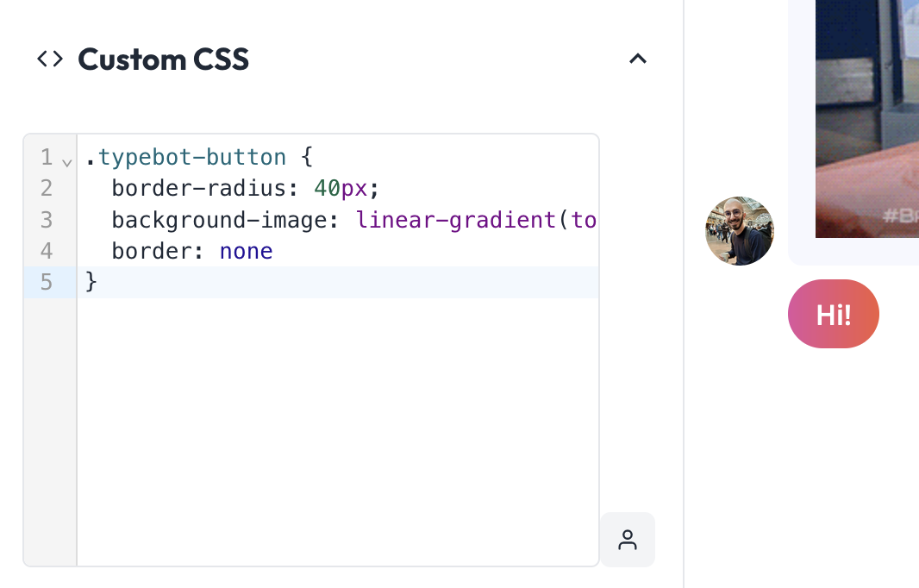Click the empty area of the CSS editor
Viewport: 919px width, 588px height.
(338, 431)
